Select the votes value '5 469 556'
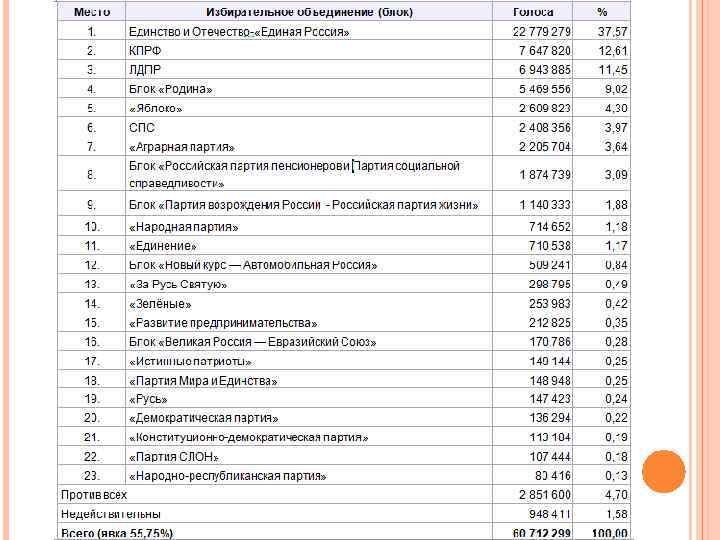The height and width of the screenshot is (540, 720). [x=545, y=89]
